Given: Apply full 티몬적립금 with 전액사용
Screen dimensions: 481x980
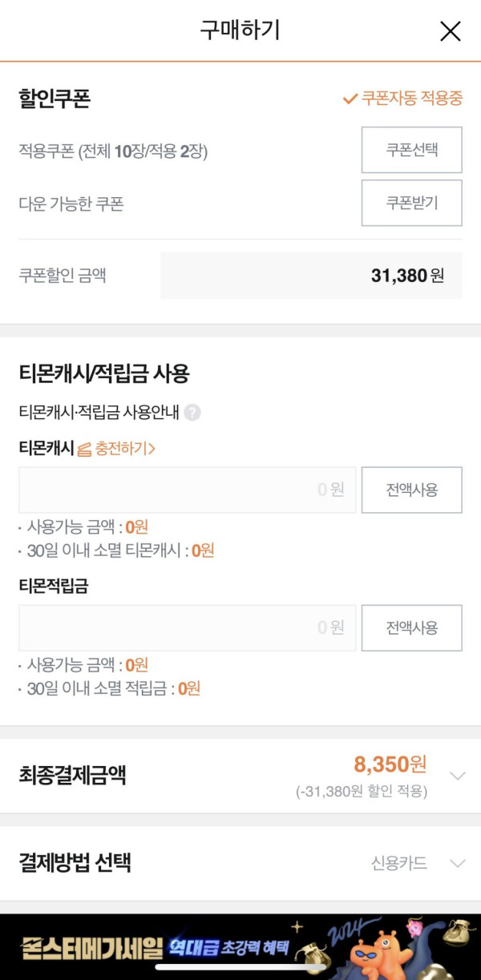Looking at the screenshot, I should tap(411, 627).
